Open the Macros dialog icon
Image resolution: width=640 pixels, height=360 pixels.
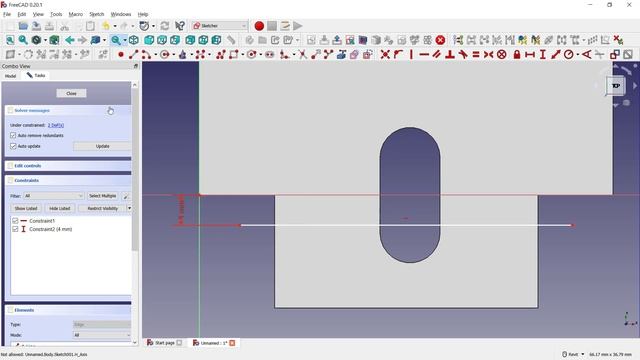click(285, 26)
